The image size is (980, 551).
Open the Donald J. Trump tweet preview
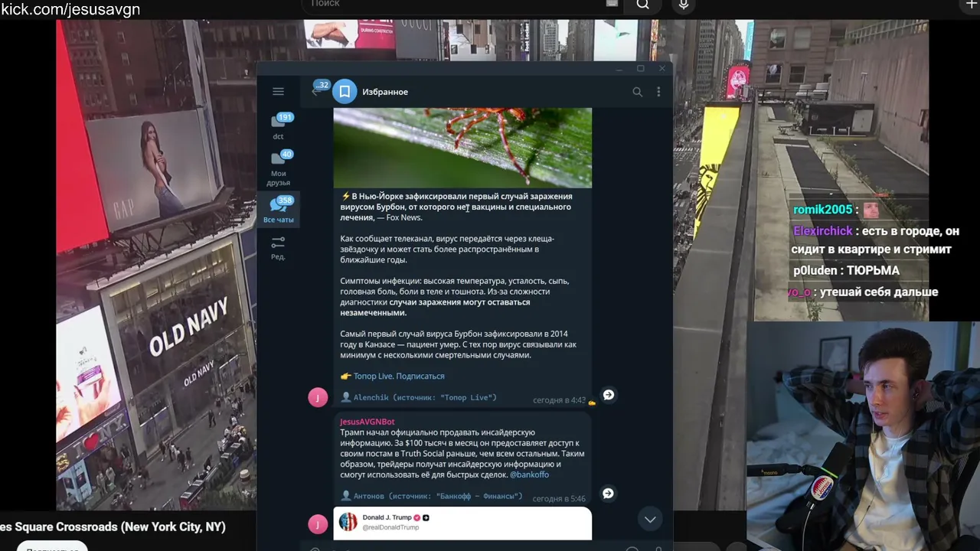click(462, 523)
